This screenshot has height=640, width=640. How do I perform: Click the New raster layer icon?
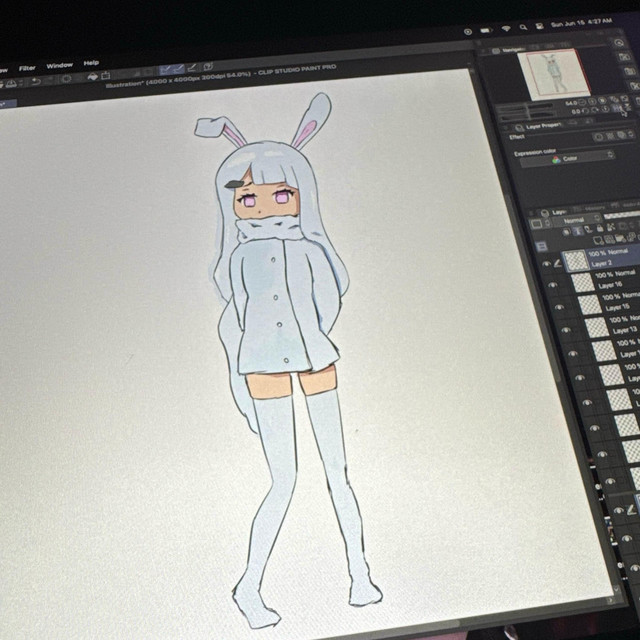tap(598, 241)
